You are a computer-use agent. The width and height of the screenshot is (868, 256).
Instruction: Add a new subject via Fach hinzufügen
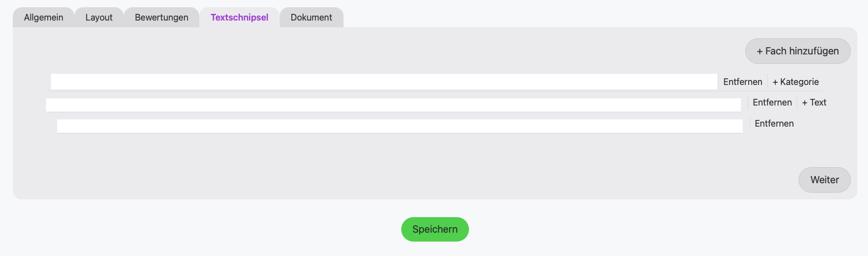pos(798,51)
